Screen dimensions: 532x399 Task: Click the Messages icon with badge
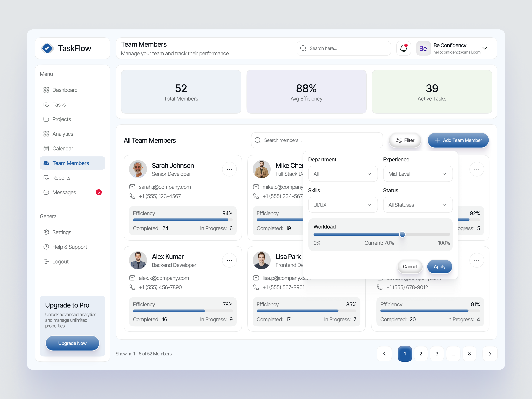coord(46,192)
